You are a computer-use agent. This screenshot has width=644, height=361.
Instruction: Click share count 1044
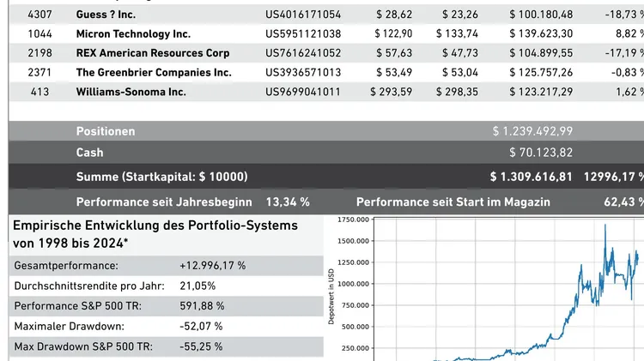coord(39,33)
